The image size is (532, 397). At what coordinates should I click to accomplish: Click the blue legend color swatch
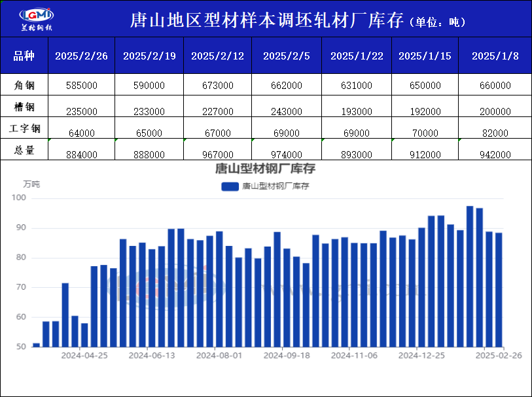[x=230, y=186]
